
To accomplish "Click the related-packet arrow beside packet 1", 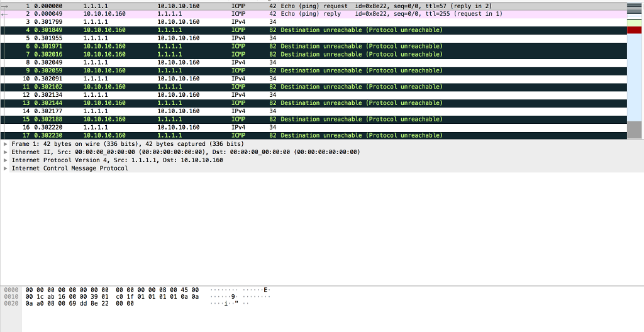I will [x=4, y=6].
